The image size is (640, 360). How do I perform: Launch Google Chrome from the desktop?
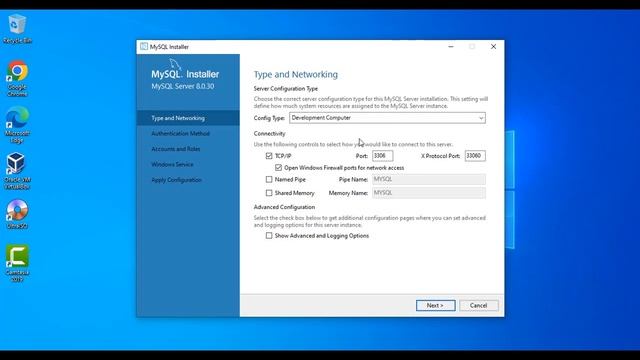(x=17, y=78)
